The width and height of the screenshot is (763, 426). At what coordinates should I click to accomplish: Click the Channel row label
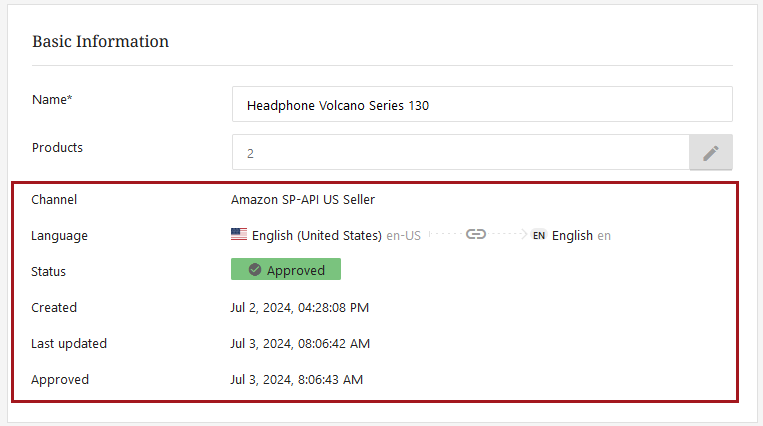pos(54,199)
